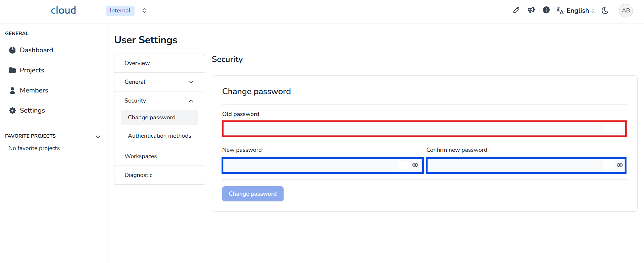Open the AB user avatar menu
The width and height of the screenshot is (644, 263).
626,10
